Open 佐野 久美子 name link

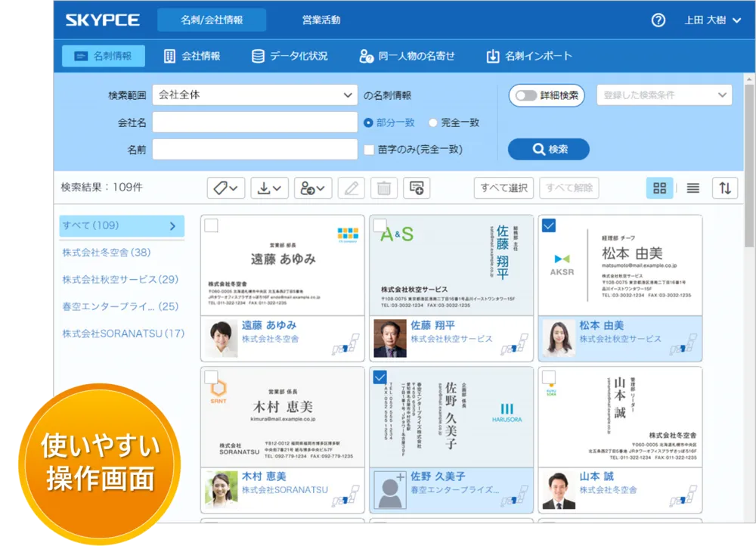click(x=438, y=476)
